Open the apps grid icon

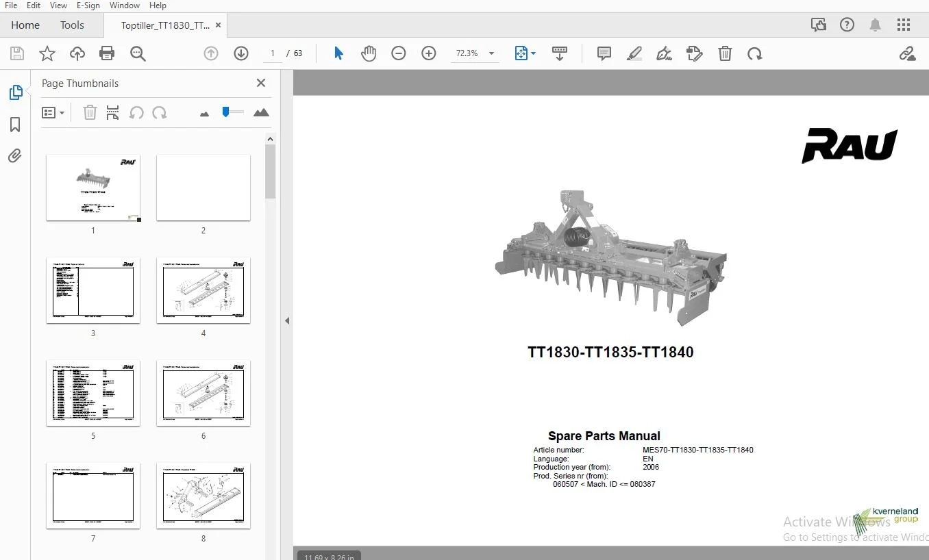click(904, 25)
